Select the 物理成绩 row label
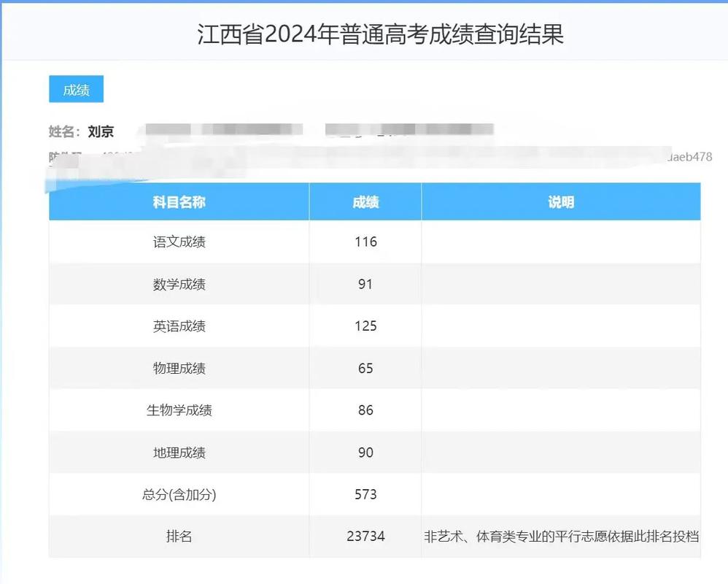 click(179, 368)
